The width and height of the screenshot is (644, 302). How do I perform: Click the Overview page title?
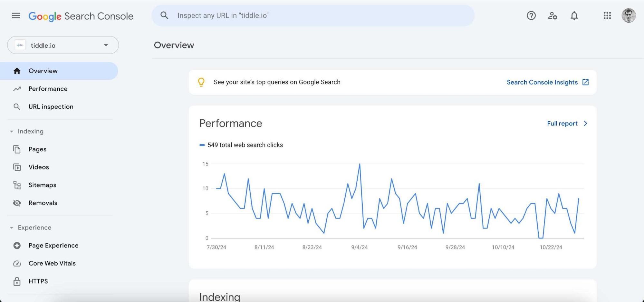coord(174,45)
